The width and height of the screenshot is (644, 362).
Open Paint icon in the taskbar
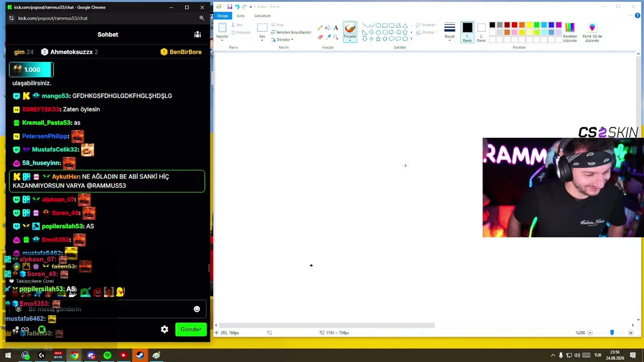point(156,355)
